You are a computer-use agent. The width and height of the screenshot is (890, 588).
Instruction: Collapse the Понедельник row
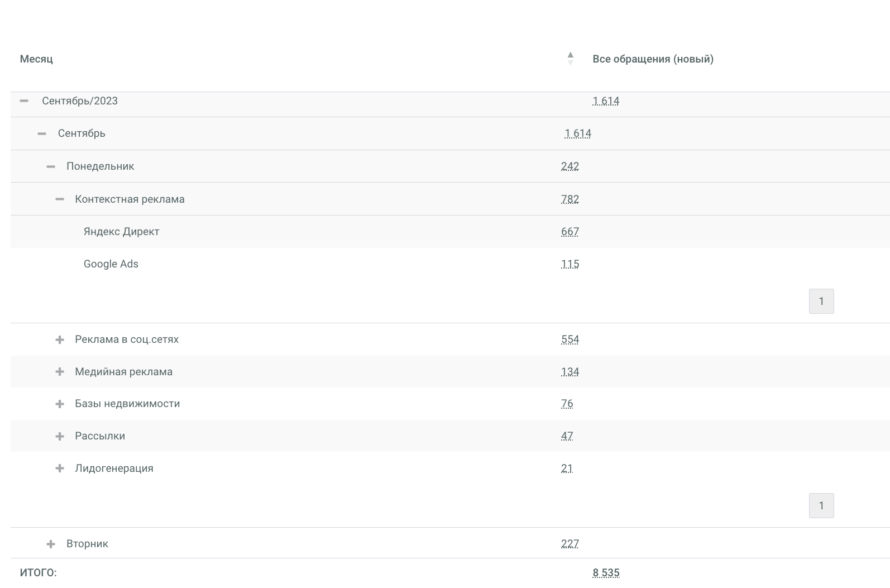coord(51,166)
